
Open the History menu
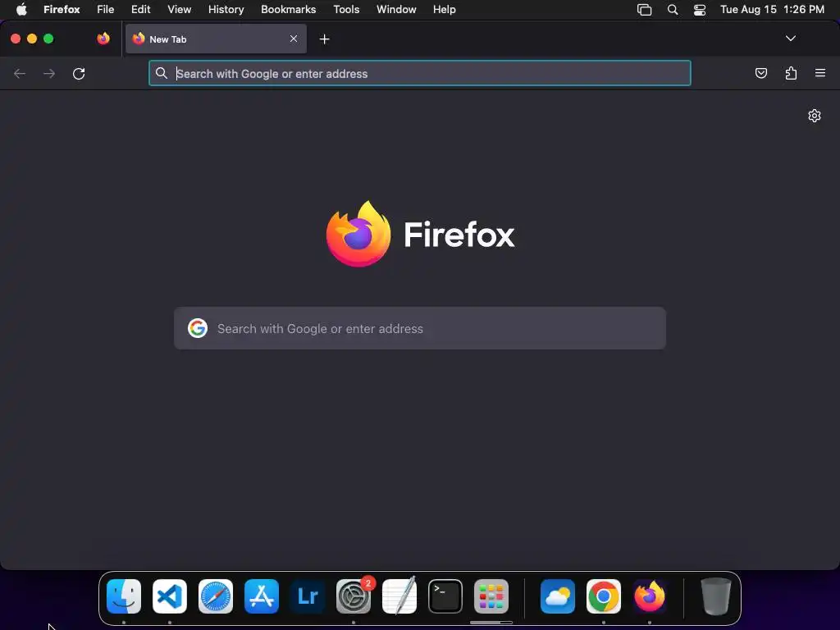click(226, 10)
